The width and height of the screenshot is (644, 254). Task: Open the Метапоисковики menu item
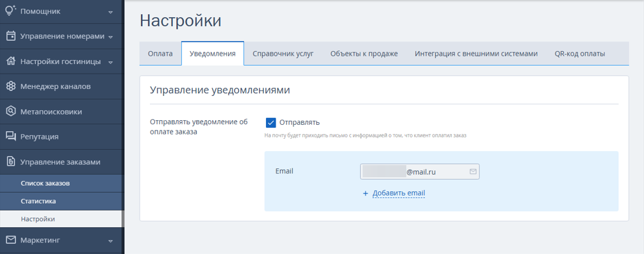62,111
